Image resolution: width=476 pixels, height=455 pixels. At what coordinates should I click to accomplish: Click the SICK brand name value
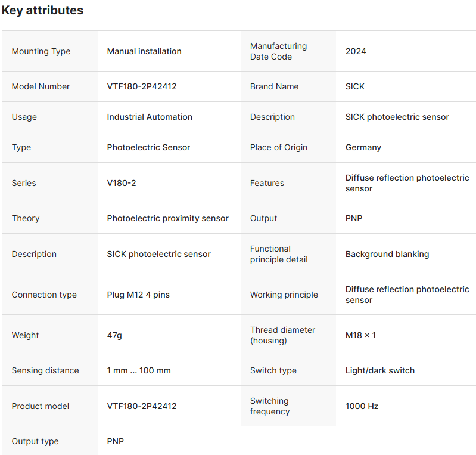tap(355, 86)
